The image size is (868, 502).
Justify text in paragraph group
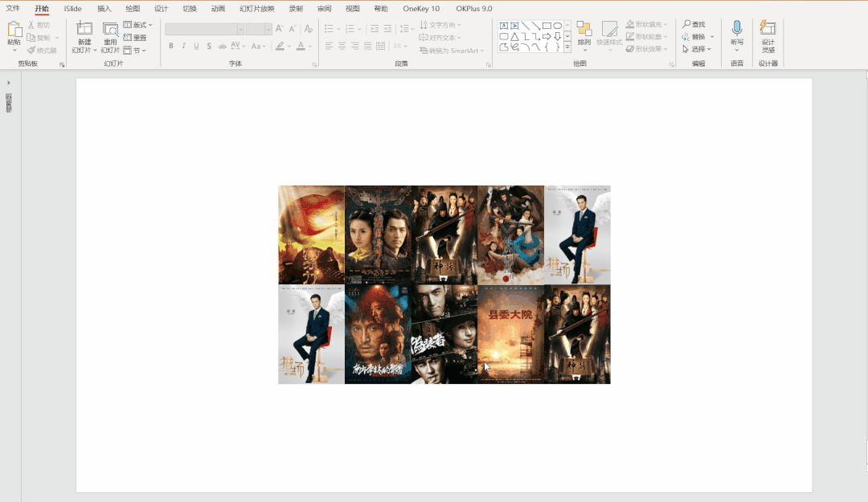[x=367, y=46]
